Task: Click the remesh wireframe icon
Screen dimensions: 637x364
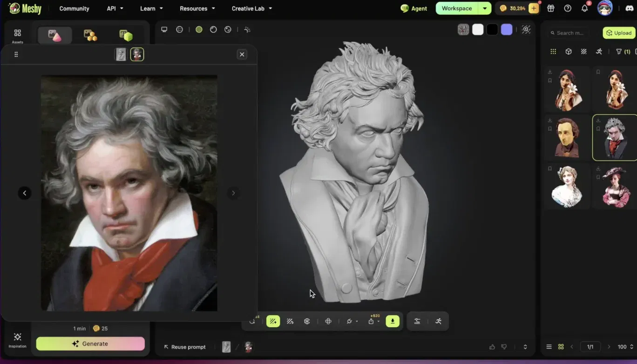Action: point(307,321)
